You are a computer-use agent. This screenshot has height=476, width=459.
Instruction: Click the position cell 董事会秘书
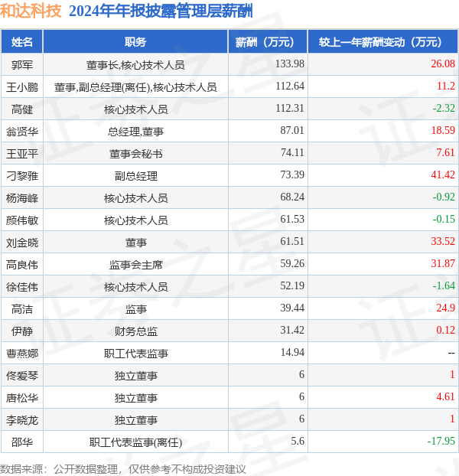click(135, 154)
